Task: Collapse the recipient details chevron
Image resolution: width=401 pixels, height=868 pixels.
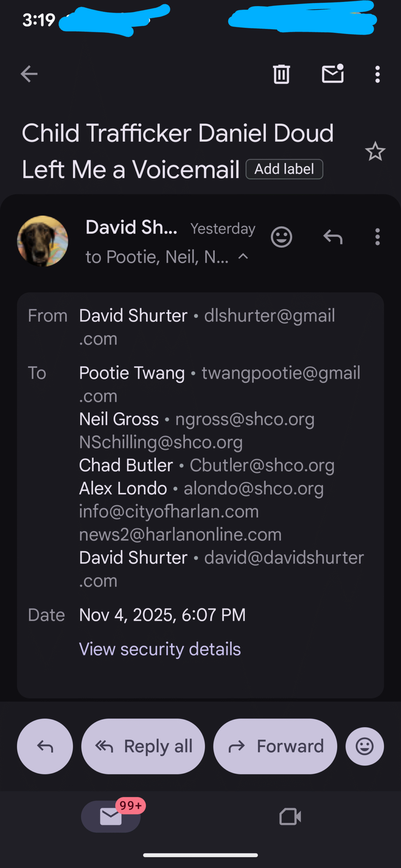Action: point(243,257)
